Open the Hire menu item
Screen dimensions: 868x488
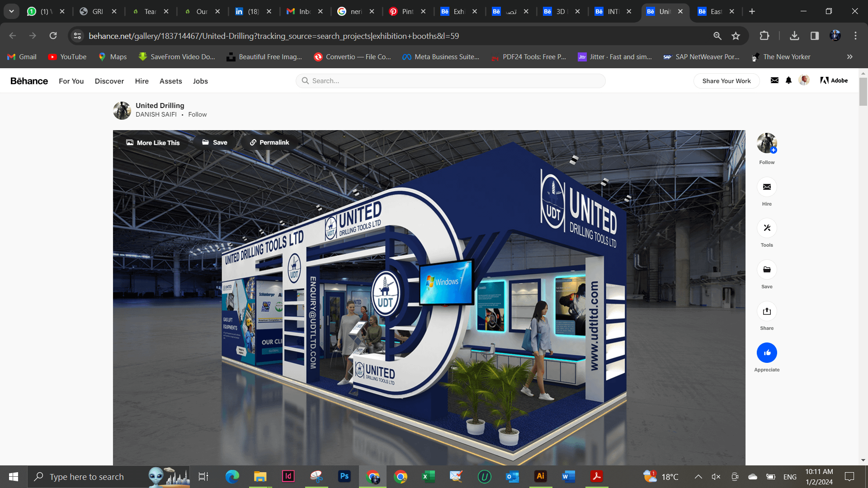coord(142,81)
